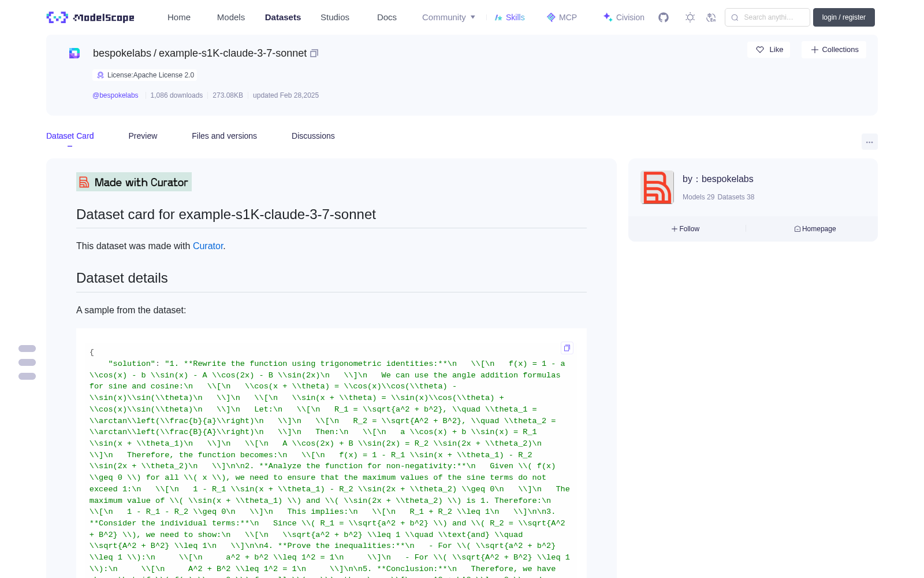The width and height of the screenshot is (924, 578).
Task: Click the Curator hyperlink
Action: (208, 246)
